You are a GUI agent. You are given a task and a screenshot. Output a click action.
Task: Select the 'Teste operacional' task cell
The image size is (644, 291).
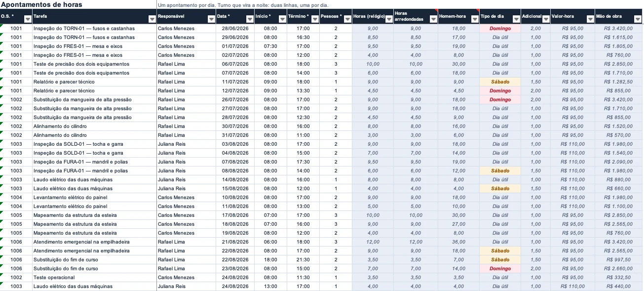95,278
